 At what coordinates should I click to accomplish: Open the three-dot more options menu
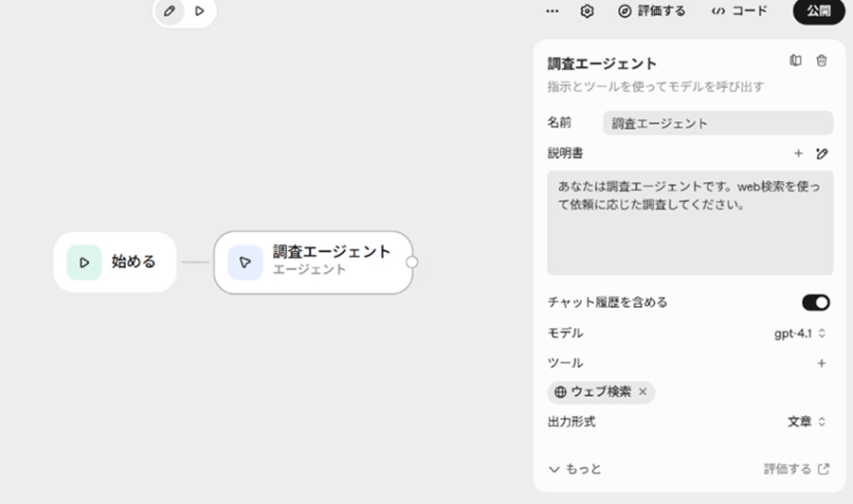pos(553,11)
